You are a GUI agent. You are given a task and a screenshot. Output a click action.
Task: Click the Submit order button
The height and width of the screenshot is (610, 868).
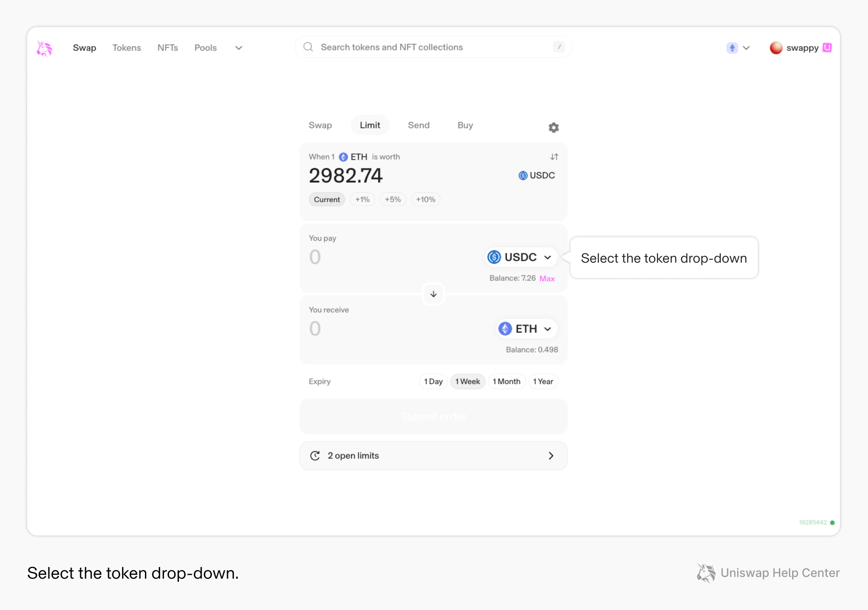433,416
